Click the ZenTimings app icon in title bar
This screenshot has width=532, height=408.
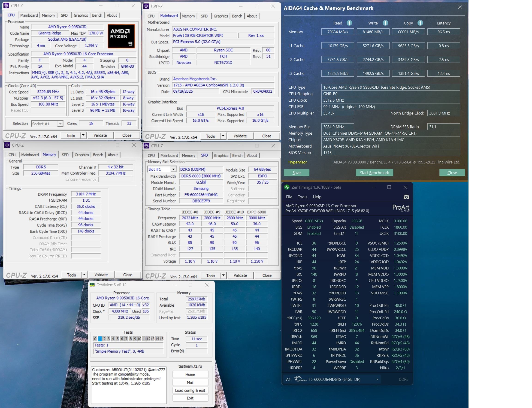point(287,187)
